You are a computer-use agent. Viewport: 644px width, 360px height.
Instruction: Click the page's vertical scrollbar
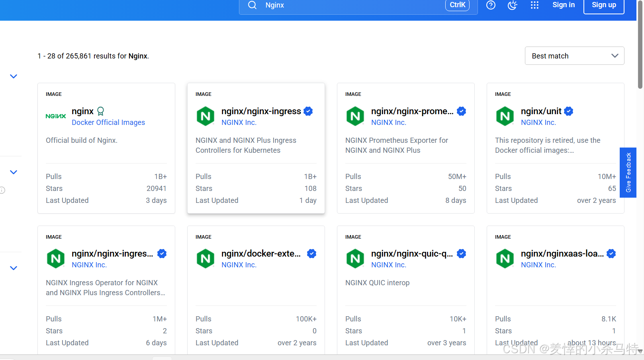[640, 44]
